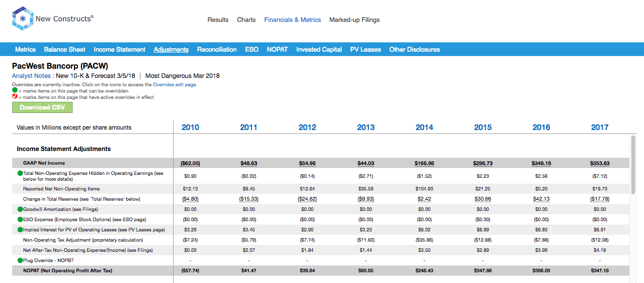Click 2011 Net After-Tax Non-Operating value $2.07
The image size is (644, 283).
click(249, 250)
